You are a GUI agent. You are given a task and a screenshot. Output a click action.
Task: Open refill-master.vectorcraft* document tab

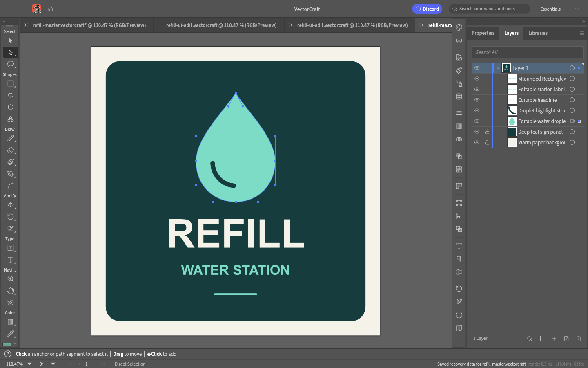[89, 25]
